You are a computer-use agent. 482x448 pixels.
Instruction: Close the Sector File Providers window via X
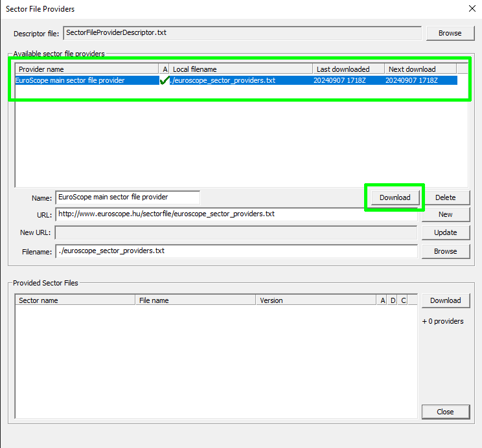tap(472, 8)
